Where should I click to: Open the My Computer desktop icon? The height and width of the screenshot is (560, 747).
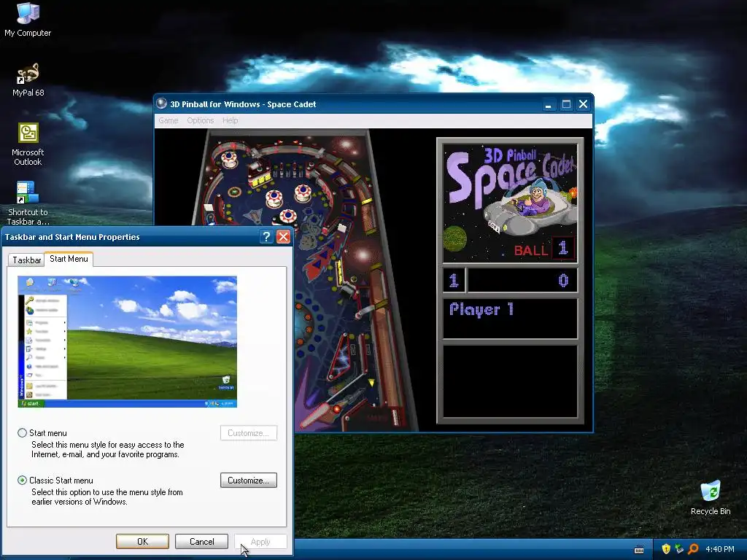click(28, 20)
